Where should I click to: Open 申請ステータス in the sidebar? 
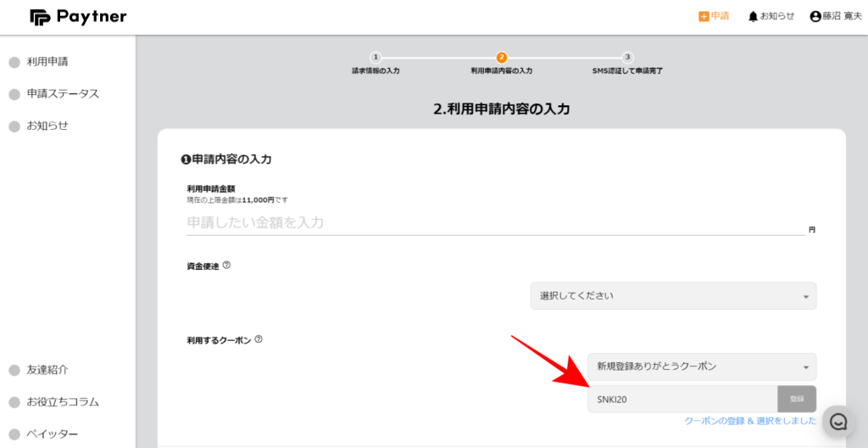[63, 93]
